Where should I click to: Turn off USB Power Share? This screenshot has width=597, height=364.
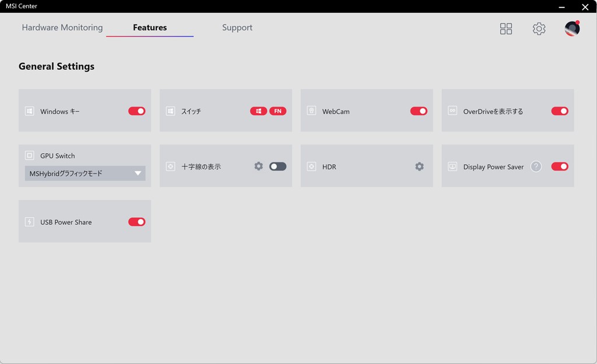(x=137, y=222)
